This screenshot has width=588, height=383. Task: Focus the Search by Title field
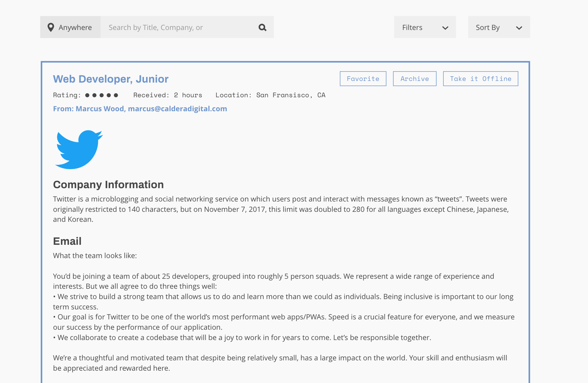tap(187, 27)
